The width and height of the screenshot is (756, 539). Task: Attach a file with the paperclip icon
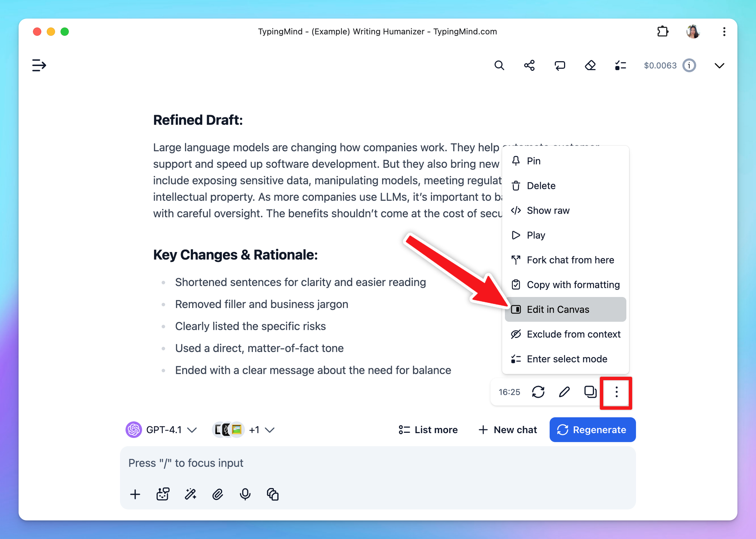point(218,494)
